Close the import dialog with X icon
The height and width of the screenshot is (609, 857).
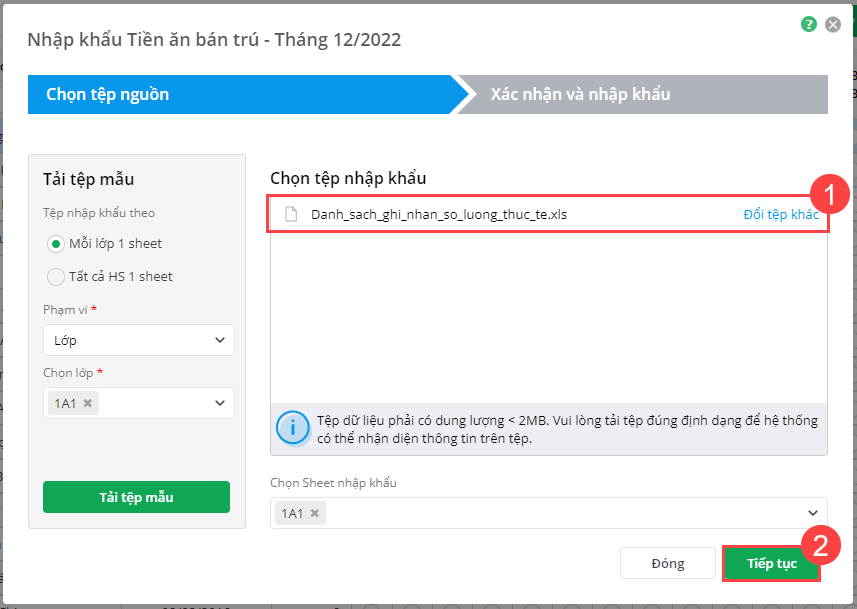point(832,24)
